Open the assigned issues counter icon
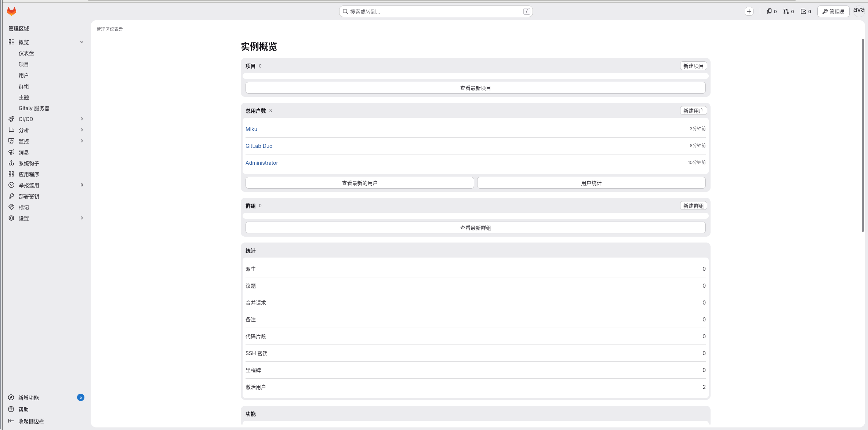The height and width of the screenshot is (430, 868). click(771, 11)
